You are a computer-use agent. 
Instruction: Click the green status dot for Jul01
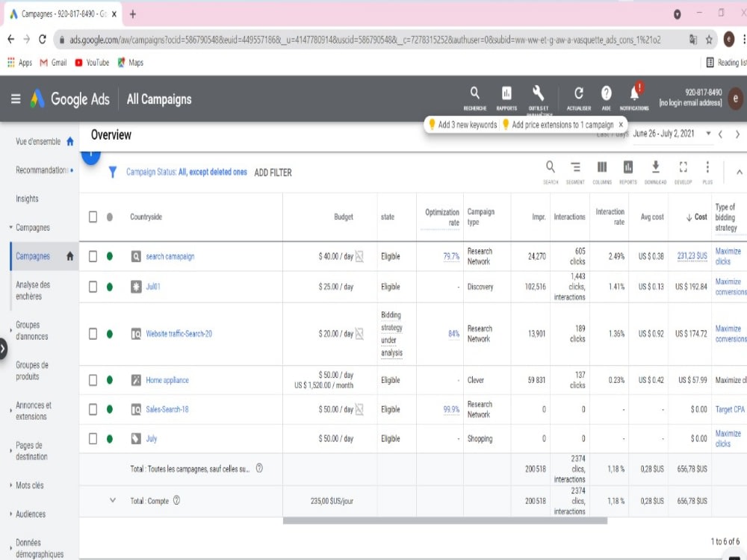click(x=110, y=287)
